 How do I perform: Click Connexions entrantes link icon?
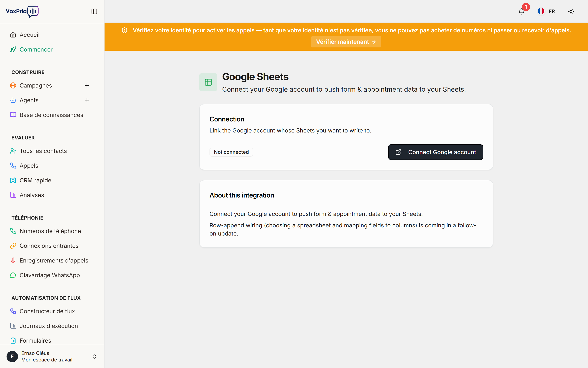(13, 246)
